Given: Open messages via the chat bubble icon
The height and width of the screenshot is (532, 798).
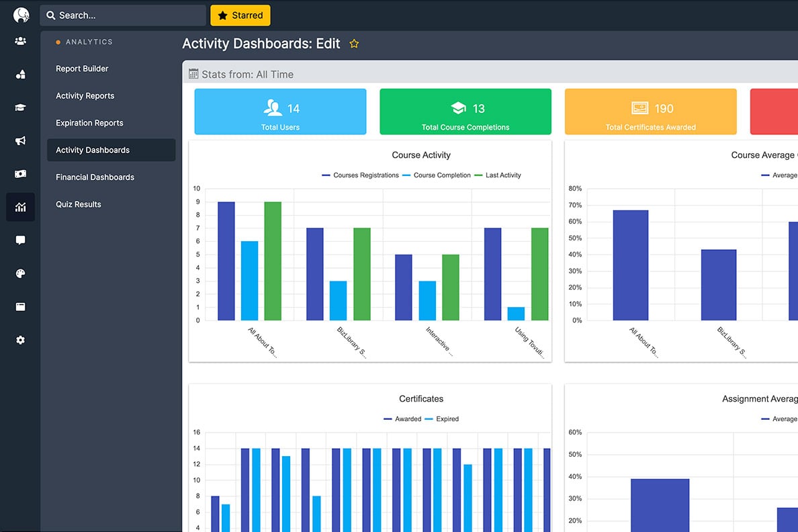Looking at the screenshot, I should tap(20, 240).
